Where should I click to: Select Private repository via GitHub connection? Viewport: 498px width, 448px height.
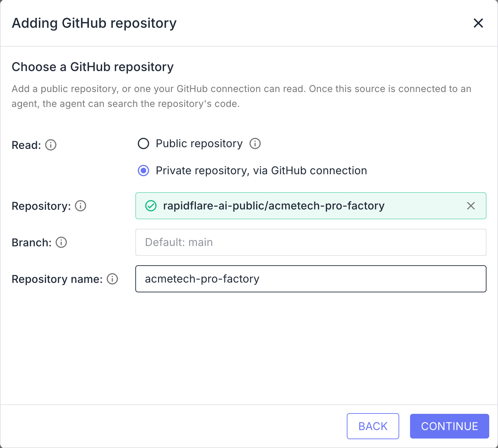coord(143,171)
